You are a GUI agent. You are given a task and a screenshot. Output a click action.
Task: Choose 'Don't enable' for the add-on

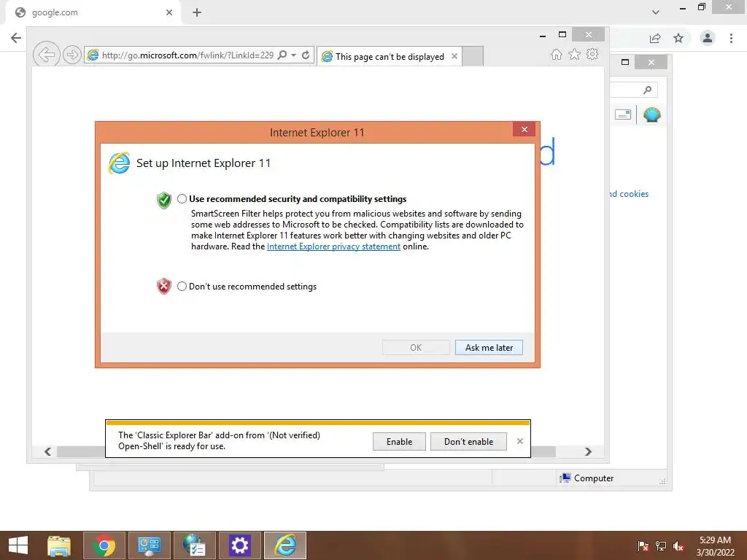click(x=468, y=441)
